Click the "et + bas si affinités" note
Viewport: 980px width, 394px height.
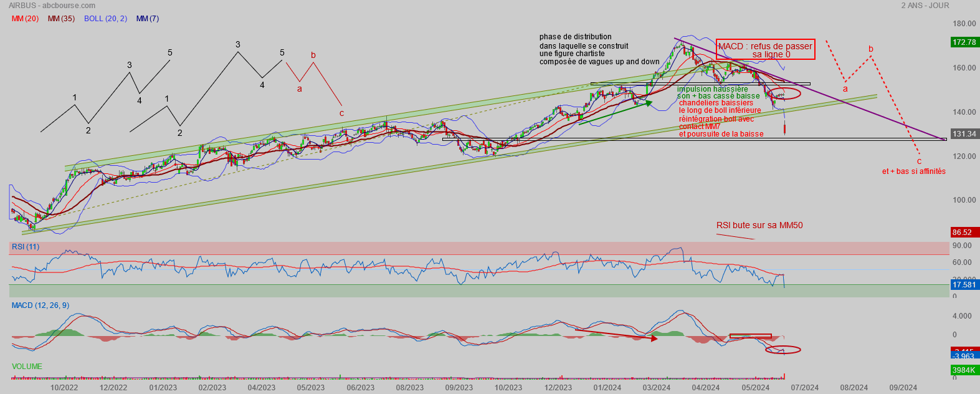[x=914, y=171]
